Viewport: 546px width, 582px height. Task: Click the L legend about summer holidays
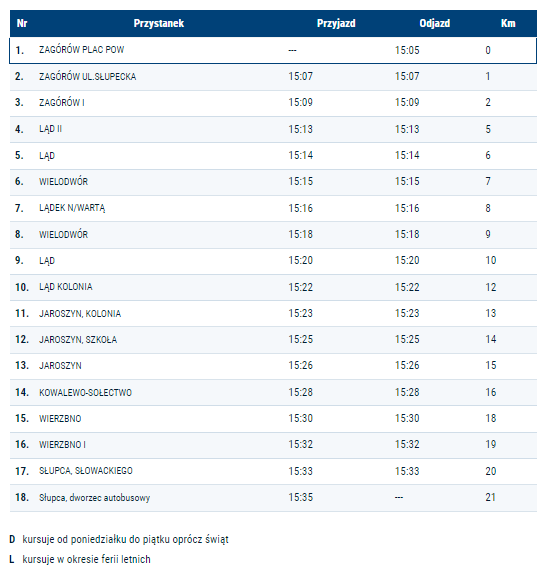[80, 559]
